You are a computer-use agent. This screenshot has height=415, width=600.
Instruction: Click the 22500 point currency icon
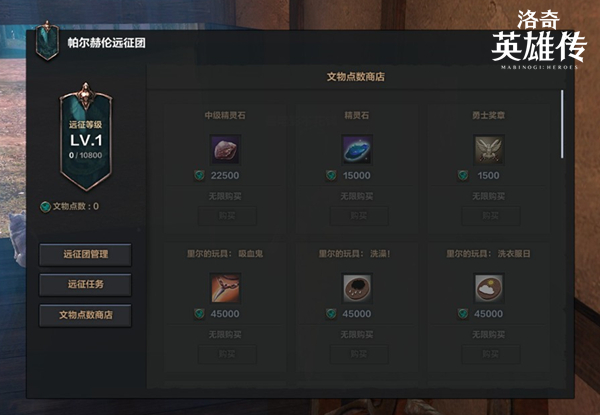click(x=199, y=176)
